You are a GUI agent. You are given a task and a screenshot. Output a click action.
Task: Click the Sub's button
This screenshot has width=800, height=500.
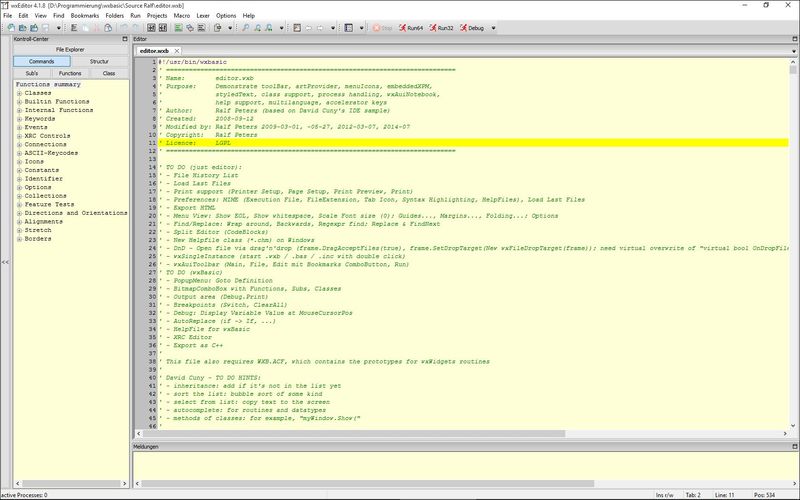pos(31,73)
